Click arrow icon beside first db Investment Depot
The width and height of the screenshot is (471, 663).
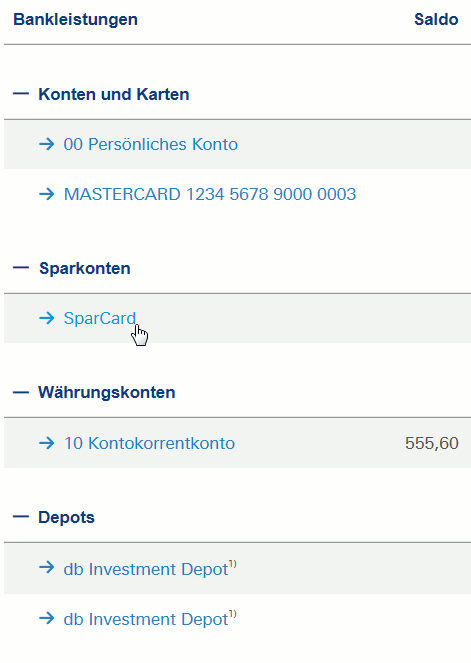tap(47, 567)
